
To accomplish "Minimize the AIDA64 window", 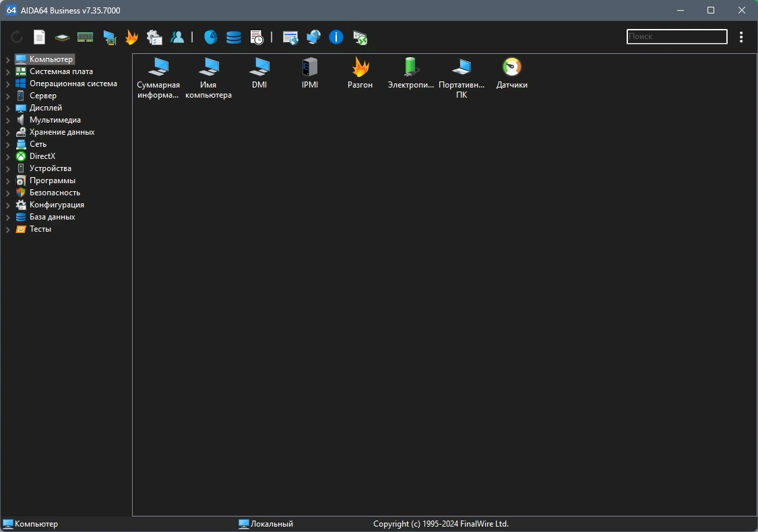I will pyautogui.click(x=680, y=10).
